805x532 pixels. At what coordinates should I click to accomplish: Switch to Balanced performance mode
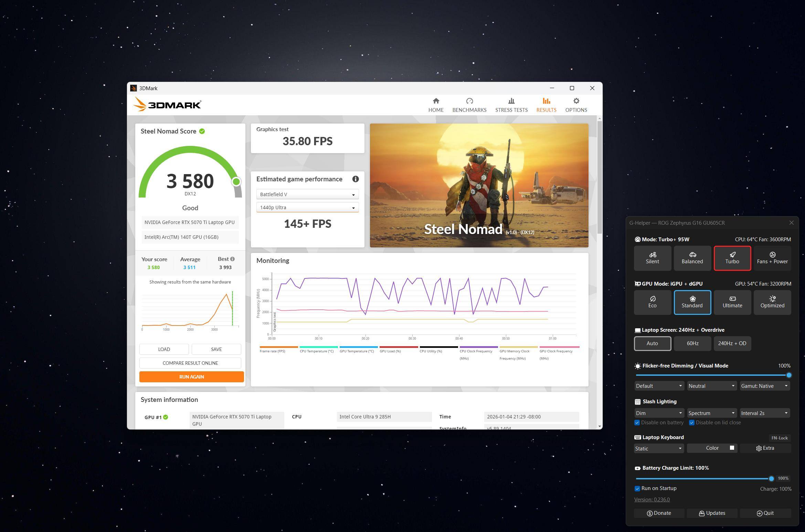[x=692, y=258]
